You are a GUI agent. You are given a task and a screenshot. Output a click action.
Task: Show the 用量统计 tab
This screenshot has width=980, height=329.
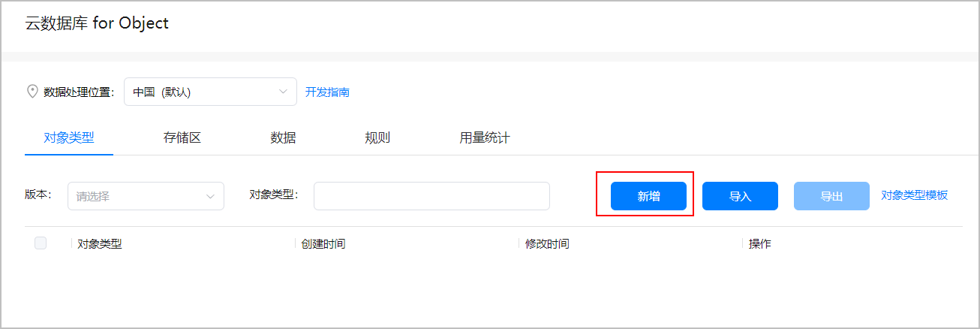pyautogui.click(x=485, y=138)
